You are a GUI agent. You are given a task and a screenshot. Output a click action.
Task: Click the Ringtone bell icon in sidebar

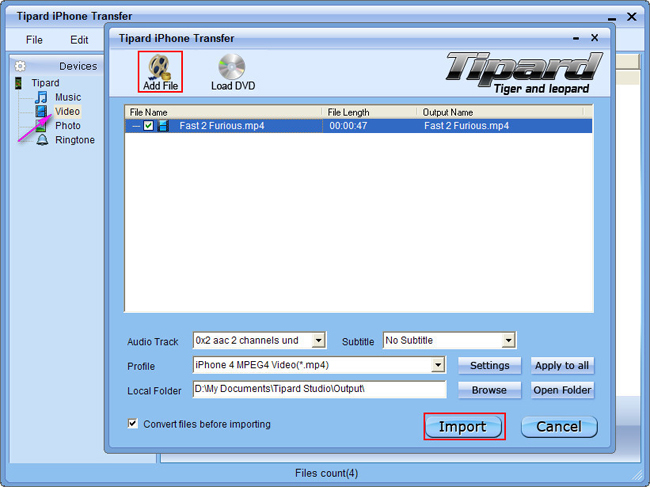pos(42,140)
